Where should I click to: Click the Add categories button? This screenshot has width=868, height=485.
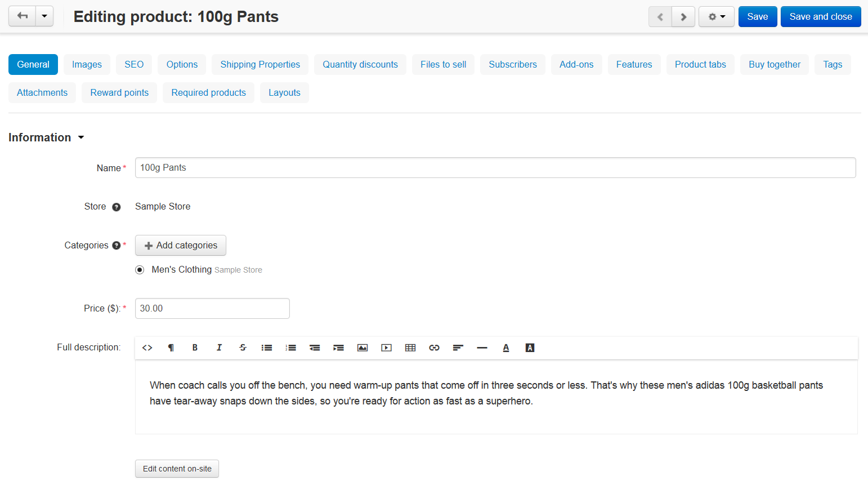pyautogui.click(x=181, y=245)
